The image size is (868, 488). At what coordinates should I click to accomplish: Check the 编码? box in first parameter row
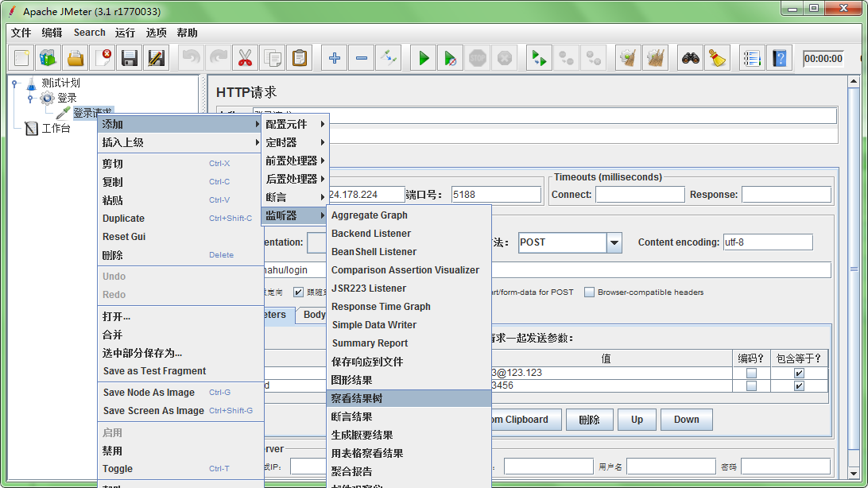(x=751, y=374)
